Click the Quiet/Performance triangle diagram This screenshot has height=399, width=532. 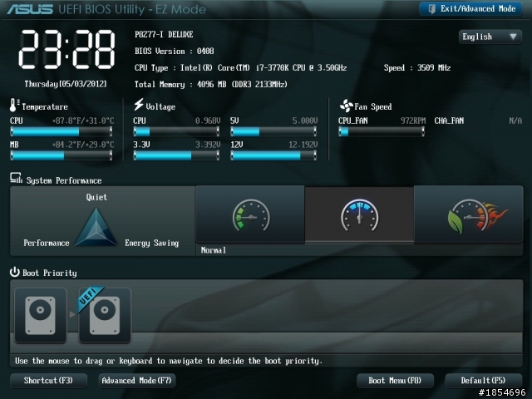(96, 227)
